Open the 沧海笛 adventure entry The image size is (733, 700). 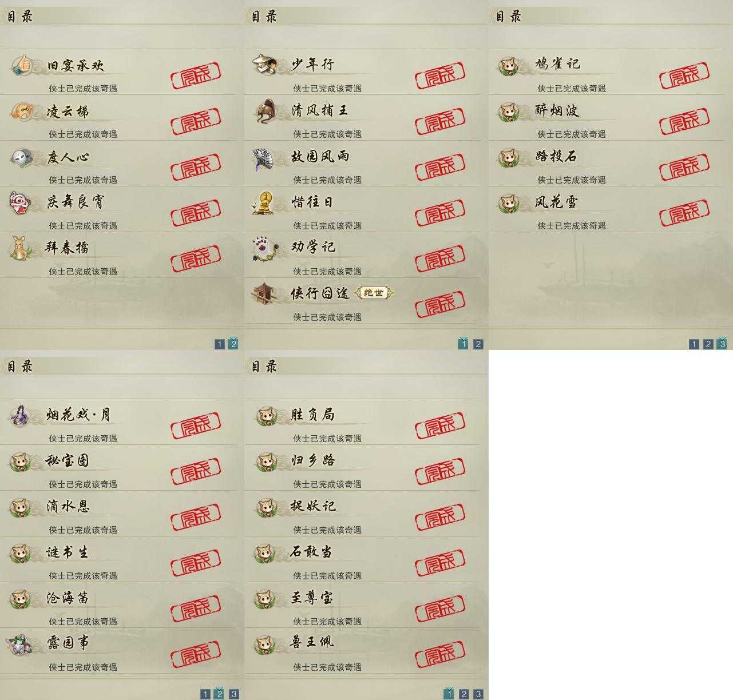[x=118, y=605]
